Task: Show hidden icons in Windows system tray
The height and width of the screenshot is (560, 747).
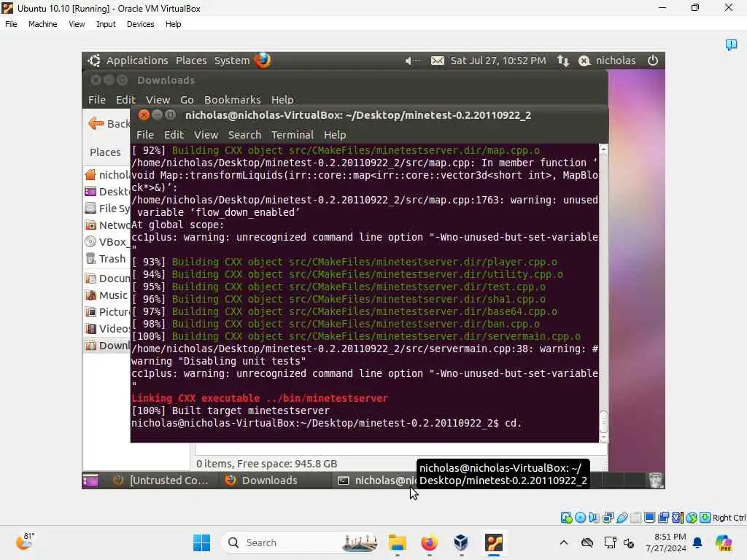Action: coord(564,542)
